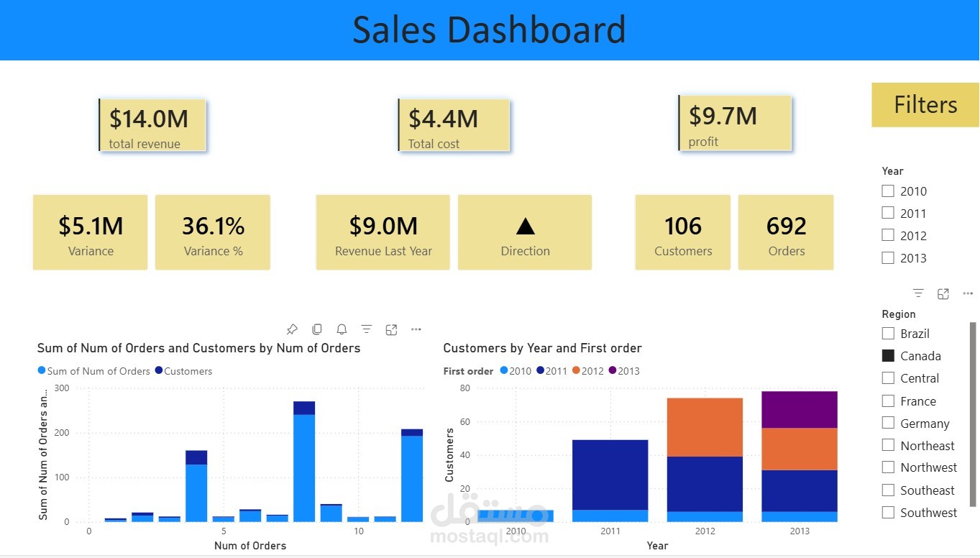Click the Customers by Year chart title
This screenshot has width=980, height=558.
click(543, 348)
